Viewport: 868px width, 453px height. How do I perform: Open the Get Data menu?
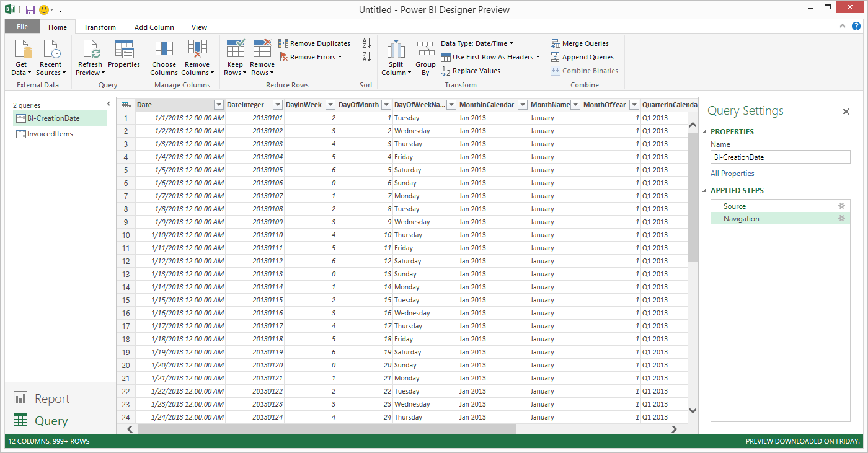point(22,58)
